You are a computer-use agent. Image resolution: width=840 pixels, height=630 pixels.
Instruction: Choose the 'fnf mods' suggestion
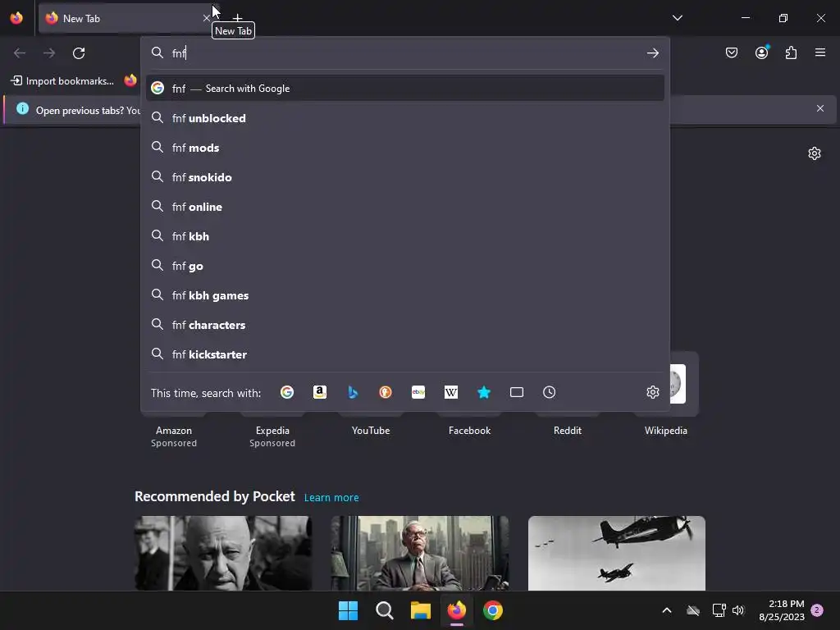[405, 148]
